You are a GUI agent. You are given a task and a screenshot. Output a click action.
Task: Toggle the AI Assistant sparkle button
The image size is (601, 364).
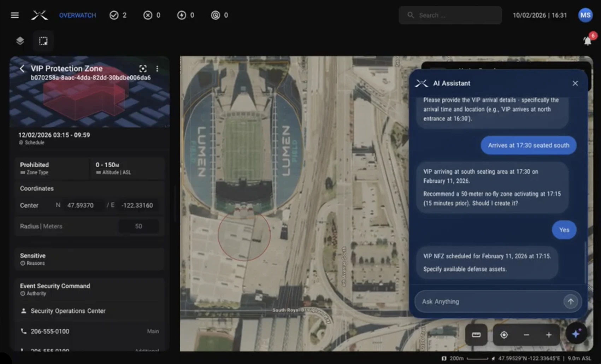click(x=576, y=333)
